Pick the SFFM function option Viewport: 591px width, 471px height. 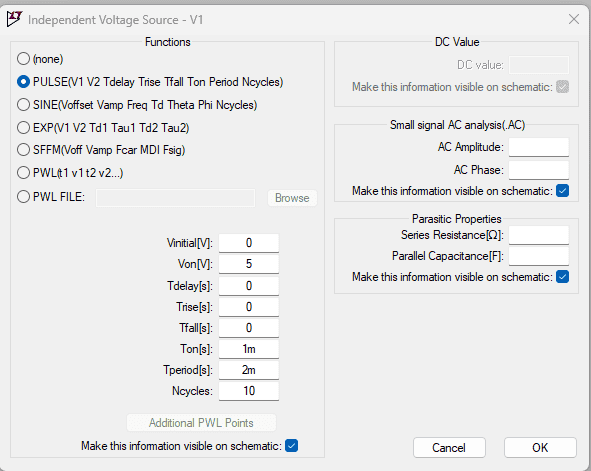point(23,150)
